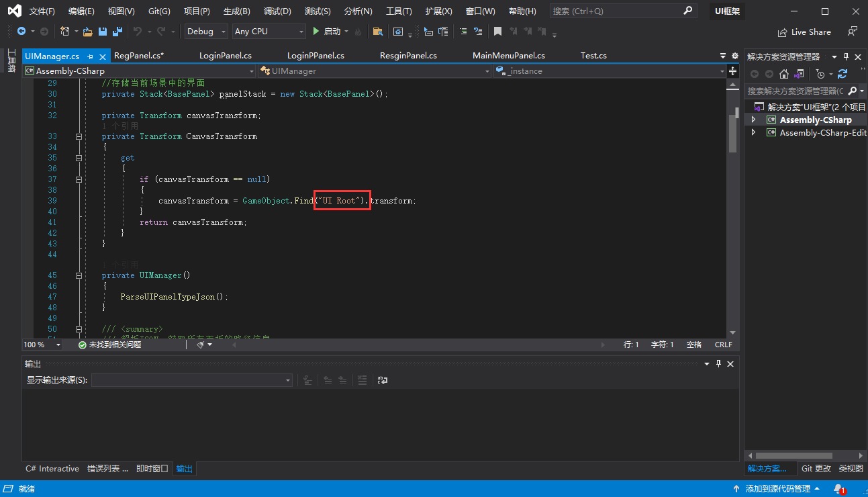
Task: Click pending changes filter clock icon
Action: (x=820, y=74)
